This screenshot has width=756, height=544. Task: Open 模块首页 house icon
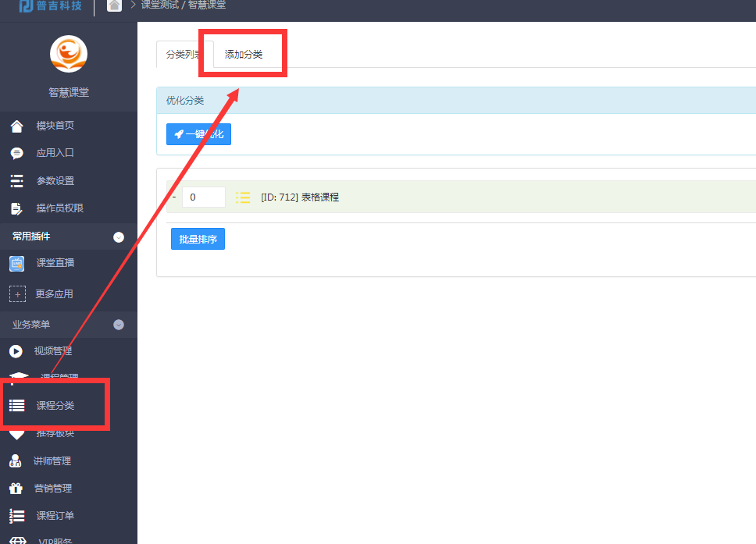pyautogui.click(x=17, y=126)
